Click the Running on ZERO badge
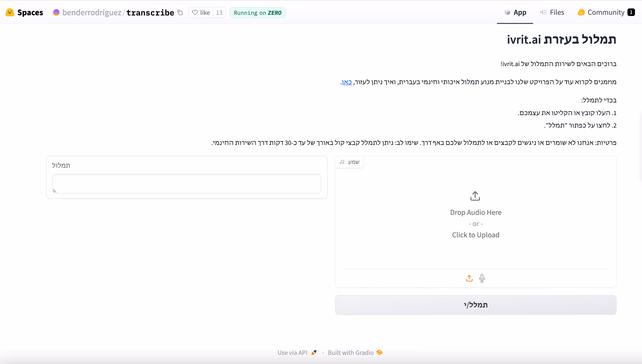 point(258,13)
